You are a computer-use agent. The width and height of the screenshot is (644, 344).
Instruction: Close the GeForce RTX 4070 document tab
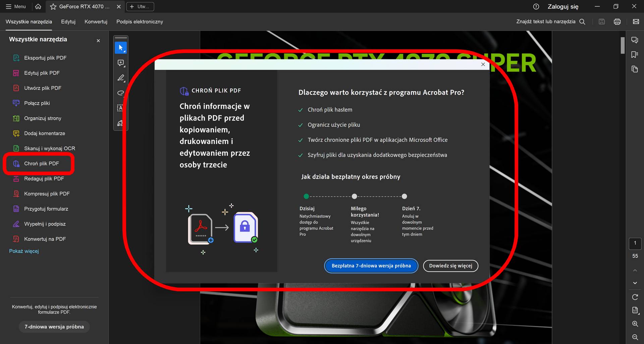(119, 6)
